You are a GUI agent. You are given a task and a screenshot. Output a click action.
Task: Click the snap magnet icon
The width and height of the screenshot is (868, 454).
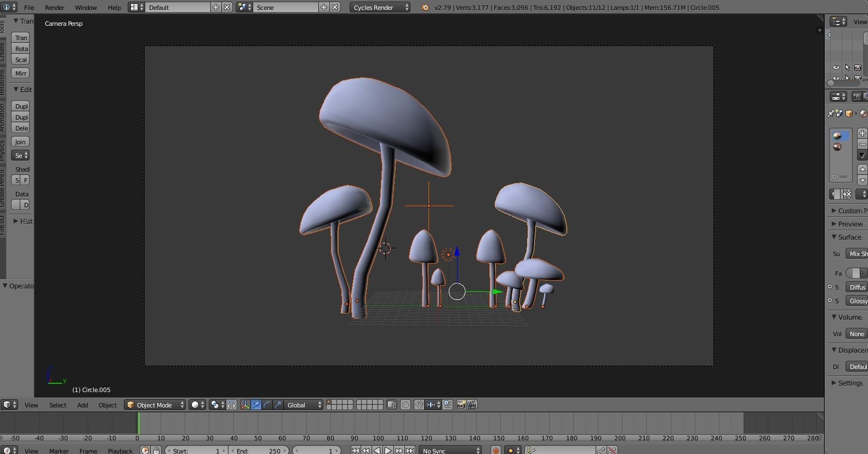(x=419, y=405)
